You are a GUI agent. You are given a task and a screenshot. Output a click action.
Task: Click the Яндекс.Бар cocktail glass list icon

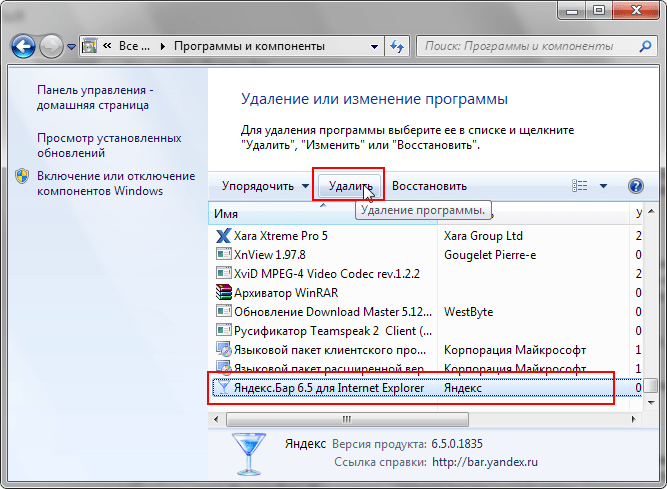(223, 387)
